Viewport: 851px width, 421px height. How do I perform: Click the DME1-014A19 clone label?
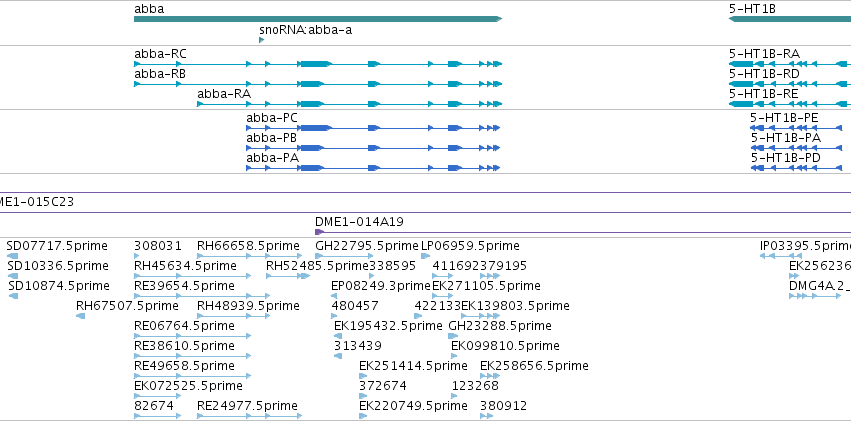coord(359,222)
